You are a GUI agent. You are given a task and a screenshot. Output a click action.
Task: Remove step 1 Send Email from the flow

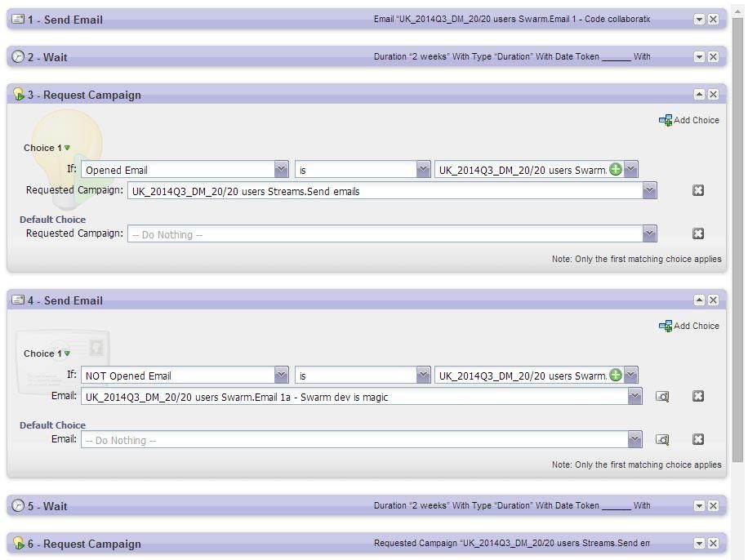tap(713, 20)
